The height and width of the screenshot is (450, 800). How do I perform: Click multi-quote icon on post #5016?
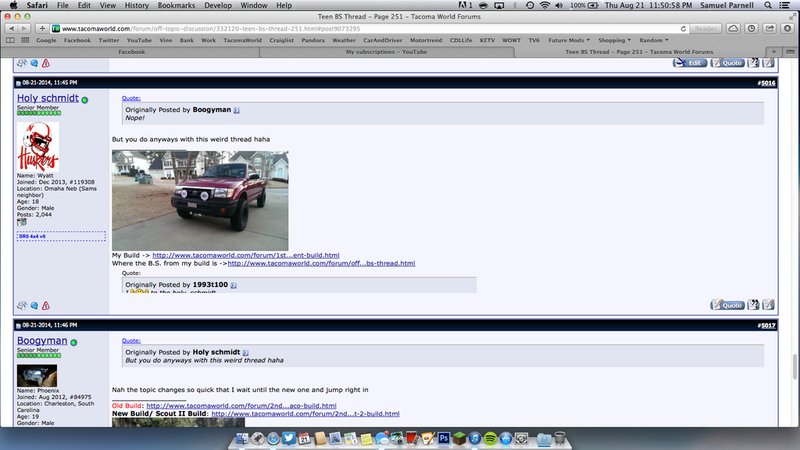pos(753,305)
